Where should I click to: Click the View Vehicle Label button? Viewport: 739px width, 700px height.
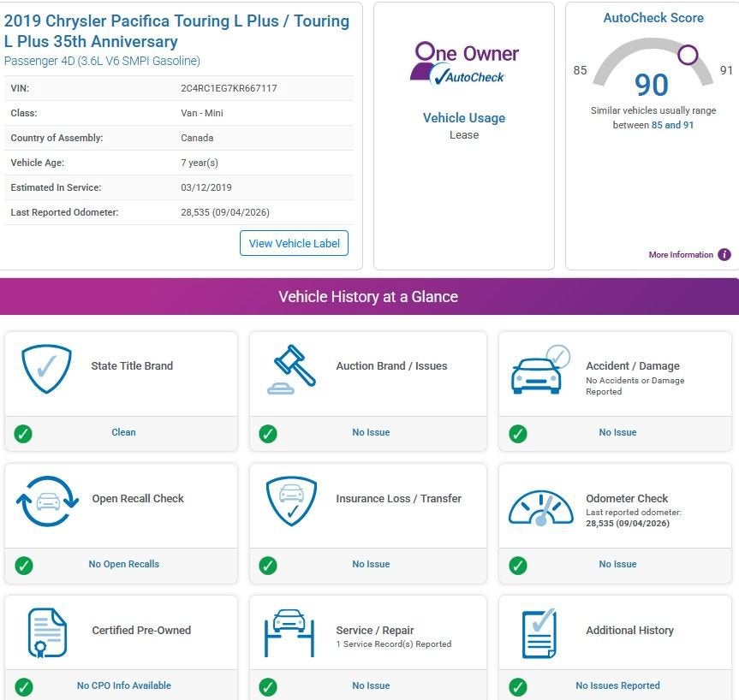294,243
